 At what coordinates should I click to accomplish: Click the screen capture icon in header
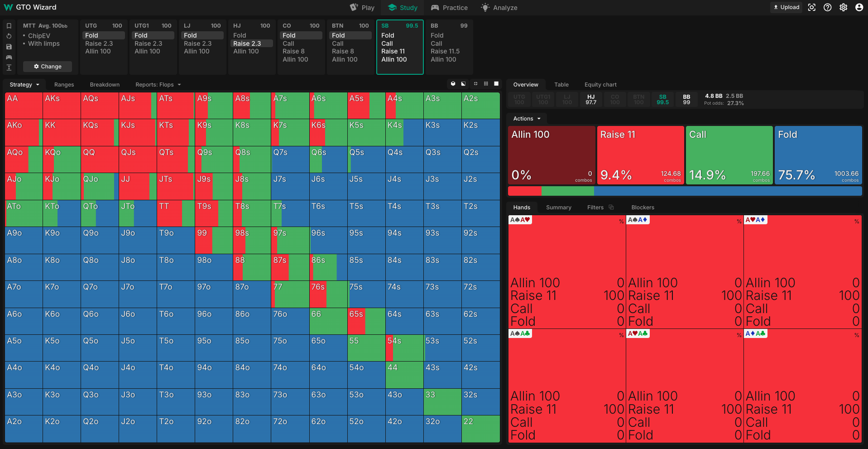coord(812,7)
